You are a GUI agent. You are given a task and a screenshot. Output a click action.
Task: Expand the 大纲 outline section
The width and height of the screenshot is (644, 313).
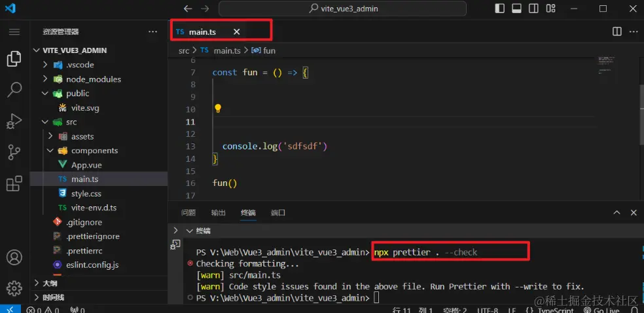click(99, 283)
